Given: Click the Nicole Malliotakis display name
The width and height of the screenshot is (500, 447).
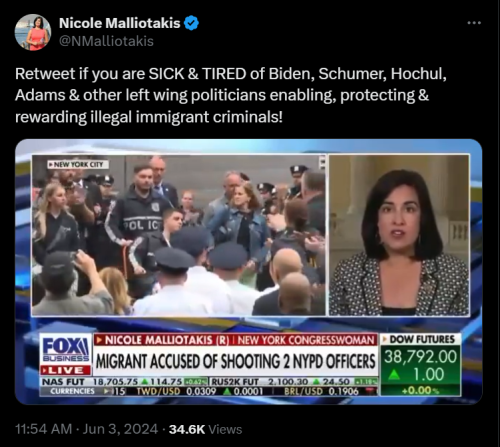Looking at the screenshot, I should pyautogui.click(x=120, y=23).
